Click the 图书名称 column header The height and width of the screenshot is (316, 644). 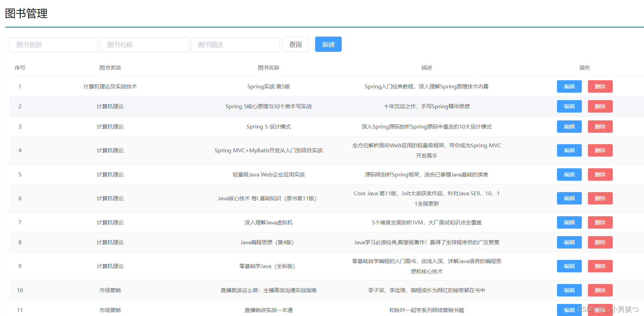(x=269, y=68)
